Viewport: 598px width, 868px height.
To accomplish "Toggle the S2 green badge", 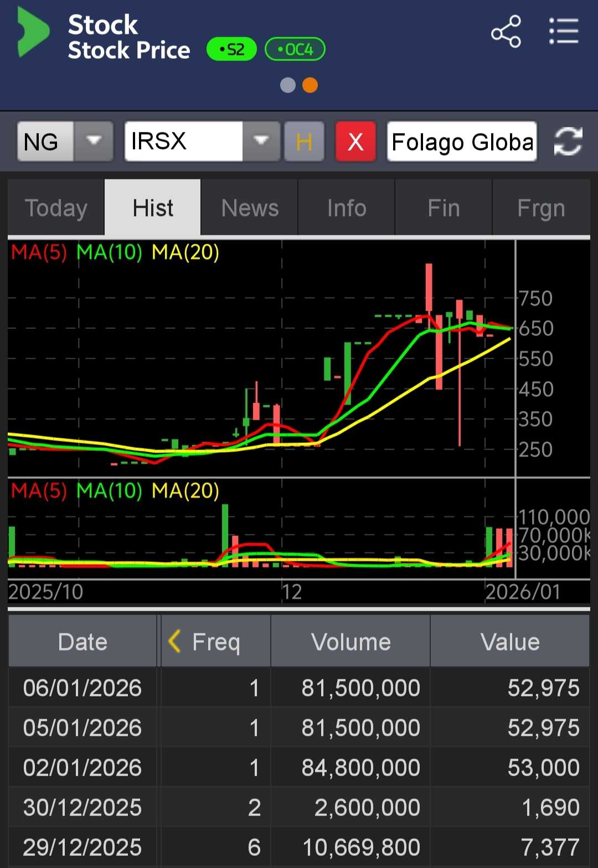I will (x=231, y=50).
